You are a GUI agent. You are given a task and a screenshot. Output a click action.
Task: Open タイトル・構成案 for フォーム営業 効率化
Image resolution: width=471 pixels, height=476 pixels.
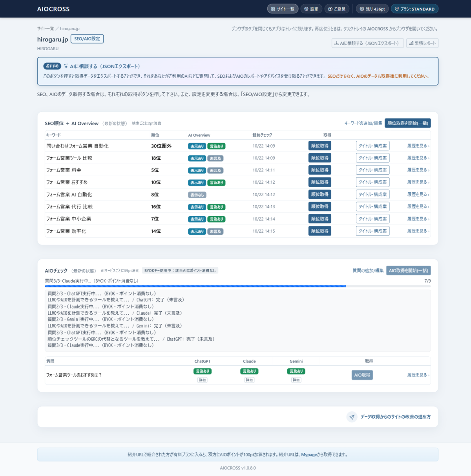pyautogui.click(x=372, y=231)
